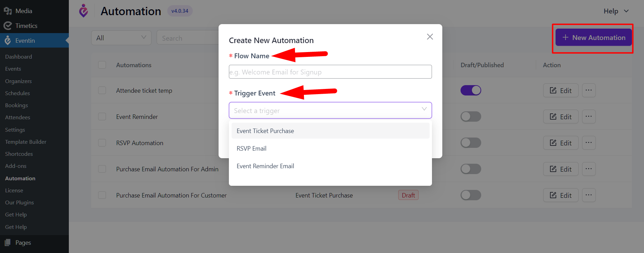Expand the Help dropdown menu
The image size is (644, 253).
[616, 11]
